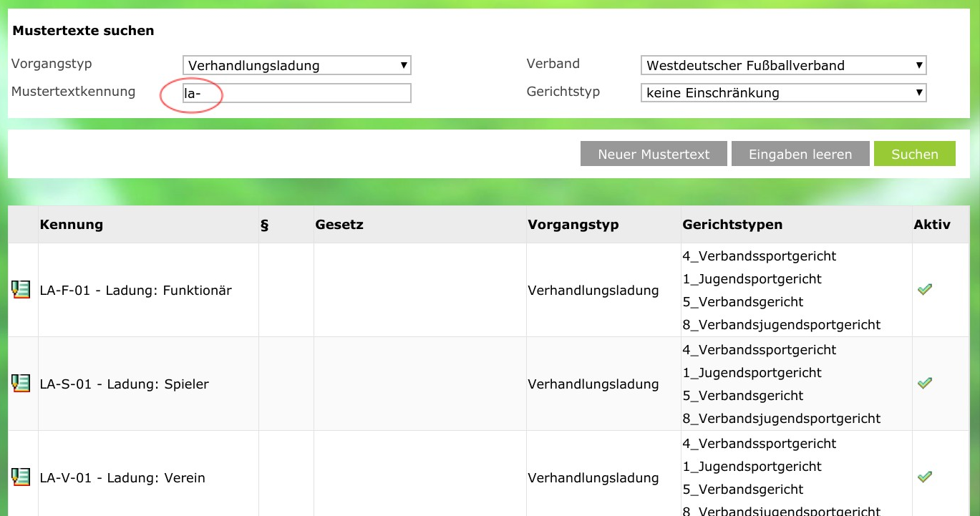Click the Aktiv column header

tap(931, 225)
